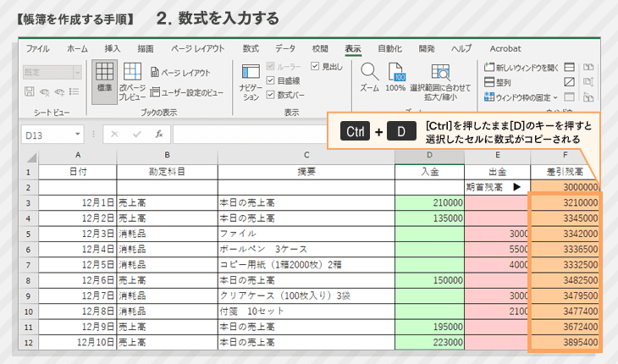Open the ファイル menu tab
Screen dimensions: 618x364
pyautogui.click(x=37, y=49)
